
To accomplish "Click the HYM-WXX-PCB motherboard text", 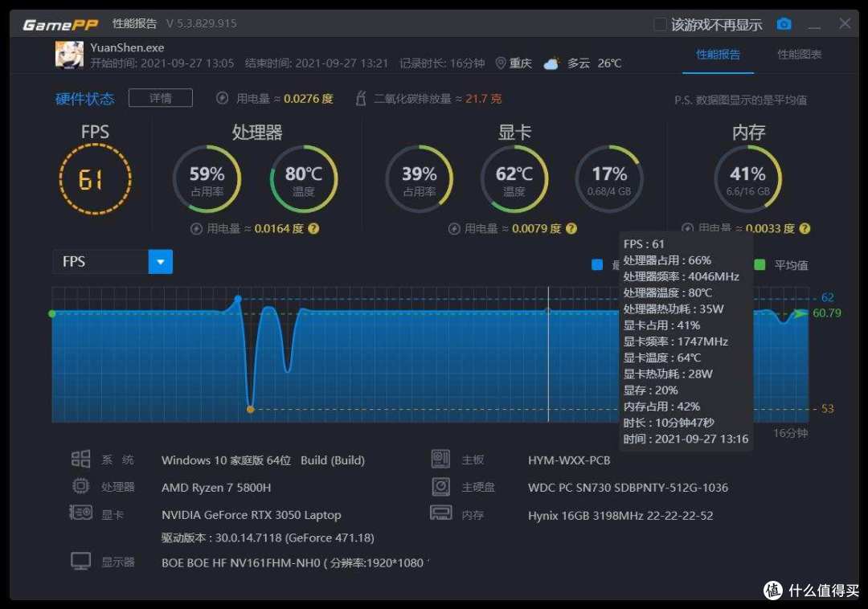I will pyautogui.click(x=569, y=460).
